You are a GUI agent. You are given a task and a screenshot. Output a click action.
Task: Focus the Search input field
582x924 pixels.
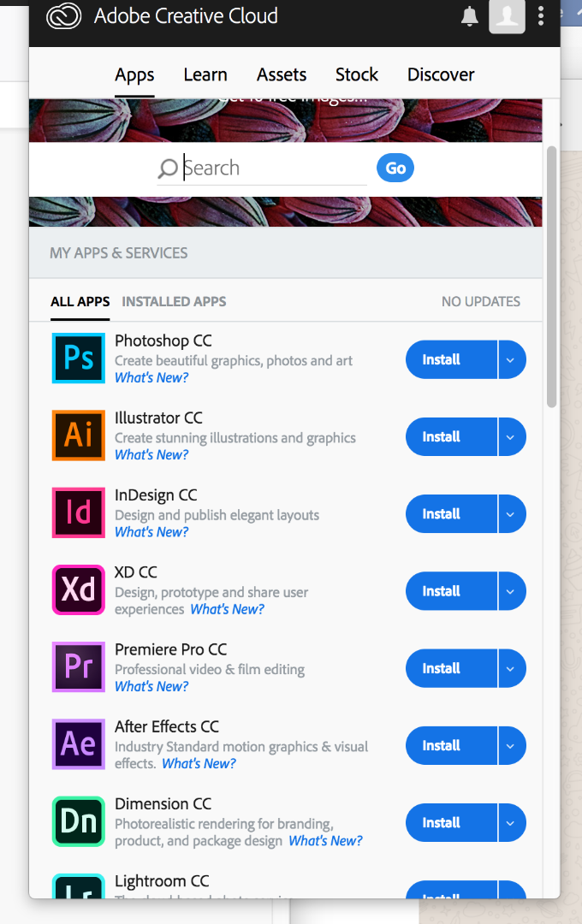(274, 168)
